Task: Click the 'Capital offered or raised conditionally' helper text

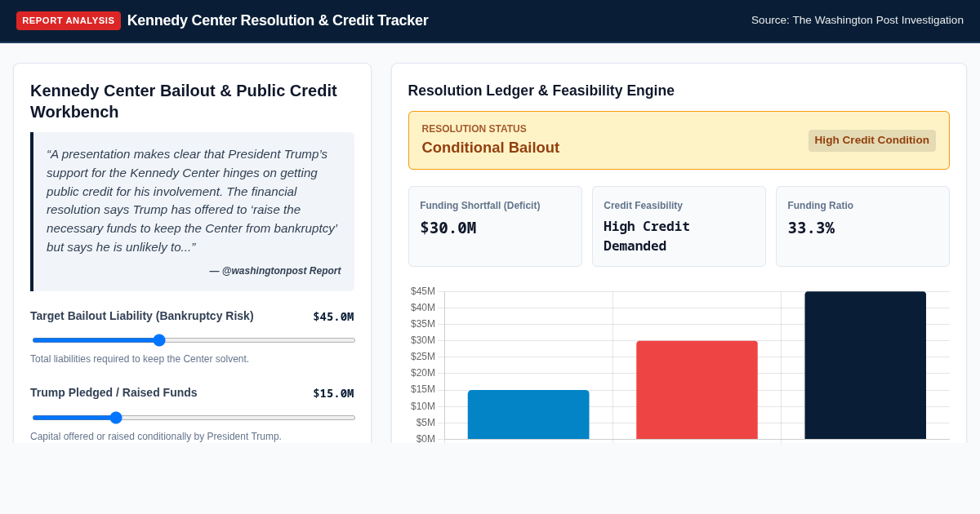Action: point(156,436)
